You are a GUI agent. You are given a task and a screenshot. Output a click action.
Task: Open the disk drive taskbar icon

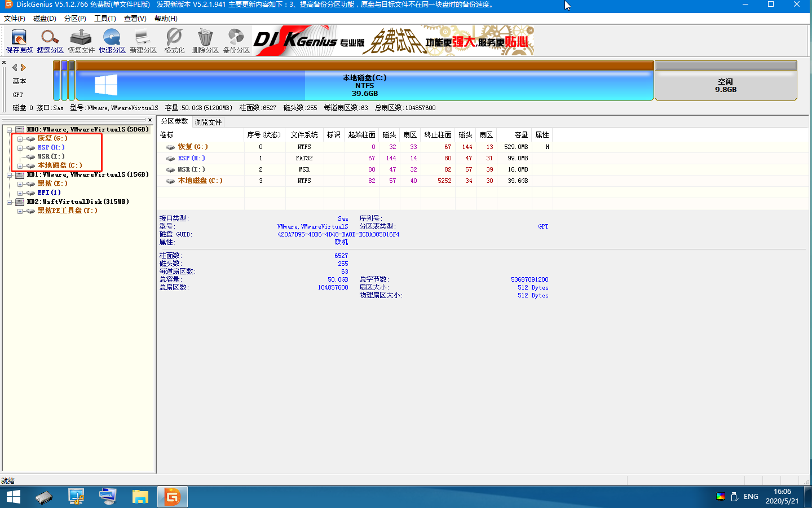click(x=44, y=497)
